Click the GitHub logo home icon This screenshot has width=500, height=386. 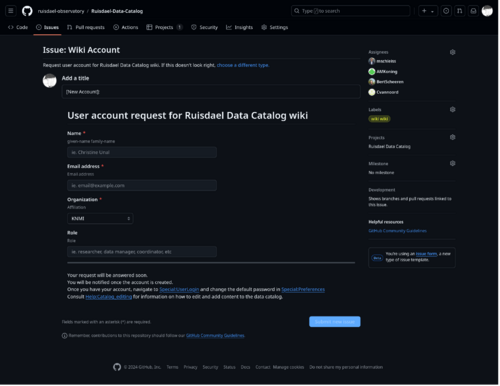click(27, 11)
